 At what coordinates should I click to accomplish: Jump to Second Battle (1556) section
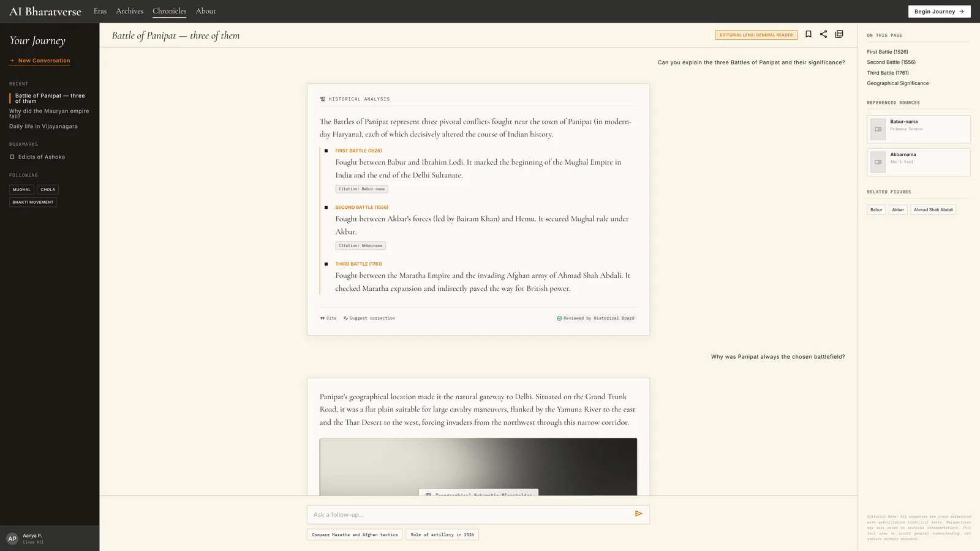tap(891, 62)
